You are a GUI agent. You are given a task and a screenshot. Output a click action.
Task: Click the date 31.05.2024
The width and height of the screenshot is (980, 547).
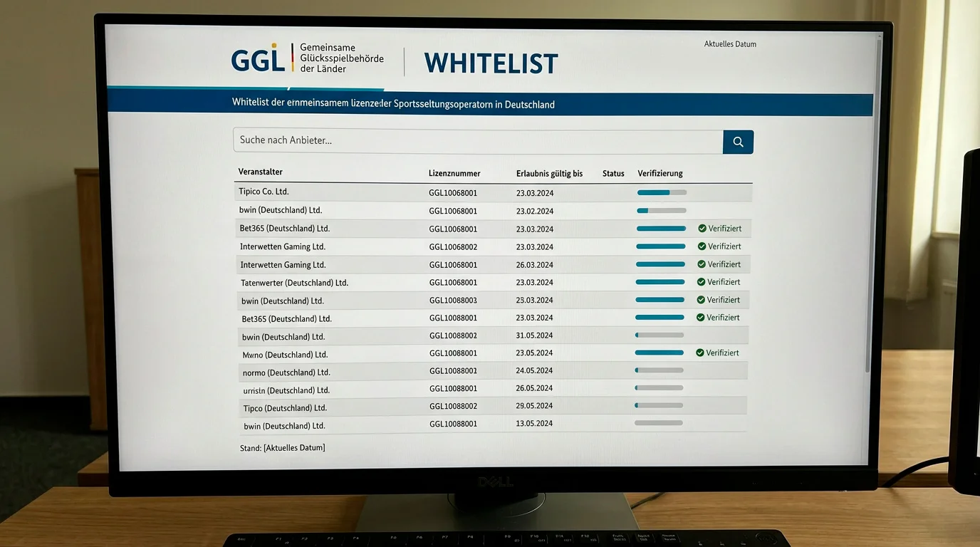tap(535, 335)
